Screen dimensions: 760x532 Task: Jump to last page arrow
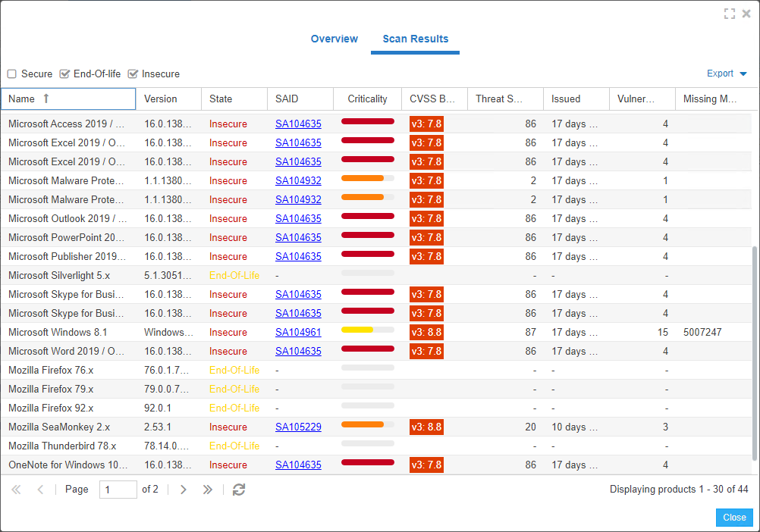pyautogui.click(x=207, y=490)
